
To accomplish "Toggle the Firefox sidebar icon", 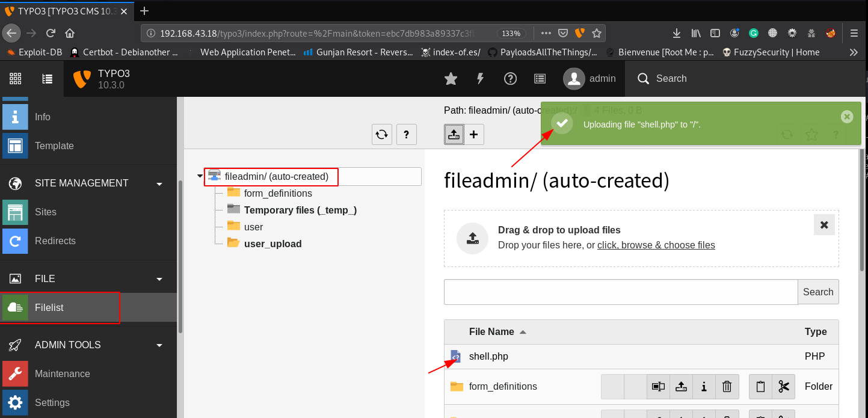I will (x=715, y=33).
